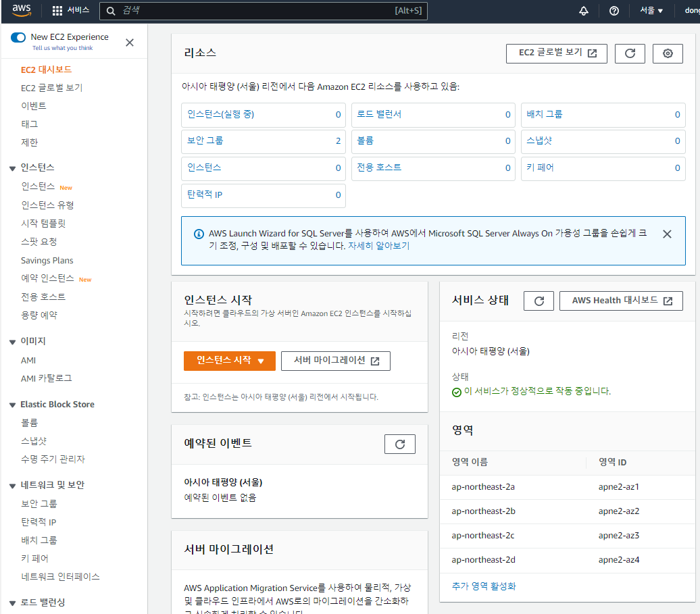The width and height of the screenshot is (700, 614).
Task: Open AWS Health 대시보드 button
Action: 621,301
